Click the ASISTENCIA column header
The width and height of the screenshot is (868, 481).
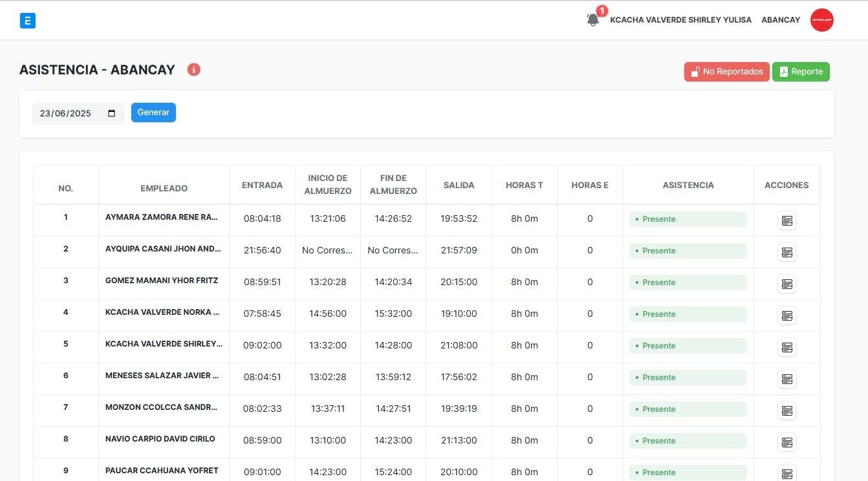click(x=688, y=185)
